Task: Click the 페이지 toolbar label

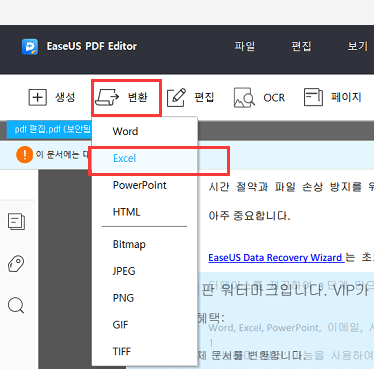Action: pos(346,97)
